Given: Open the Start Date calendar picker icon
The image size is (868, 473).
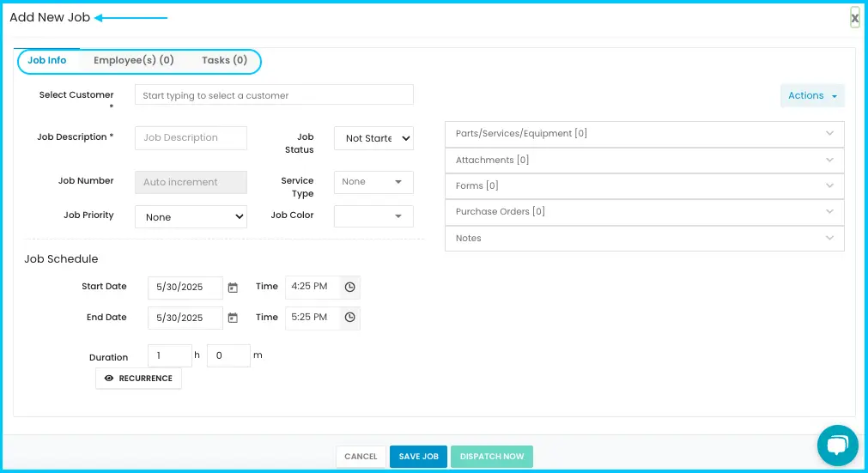Looking at the screenshot, I should [233, 288].
